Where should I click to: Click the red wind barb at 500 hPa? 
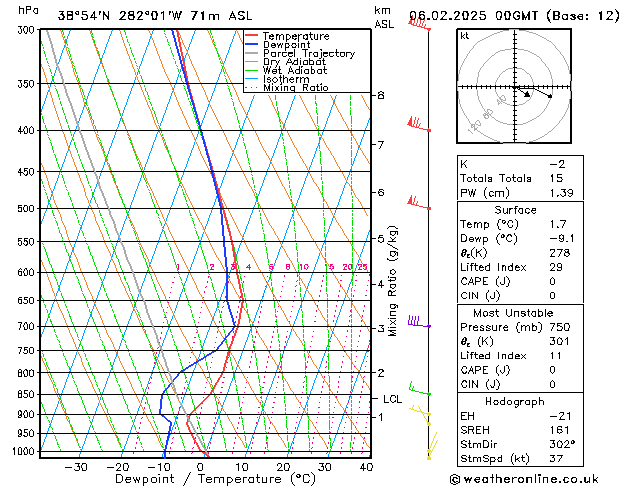pyautogui.click(x=419, y=202)
